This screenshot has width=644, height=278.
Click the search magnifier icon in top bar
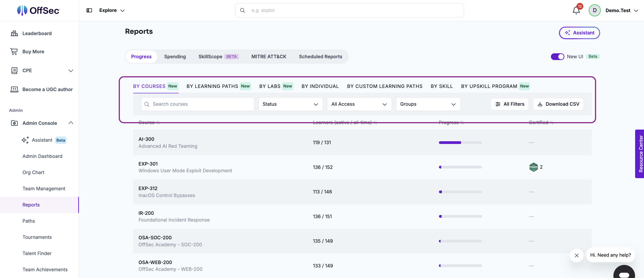pyautogui.click(x=242, y=10)
